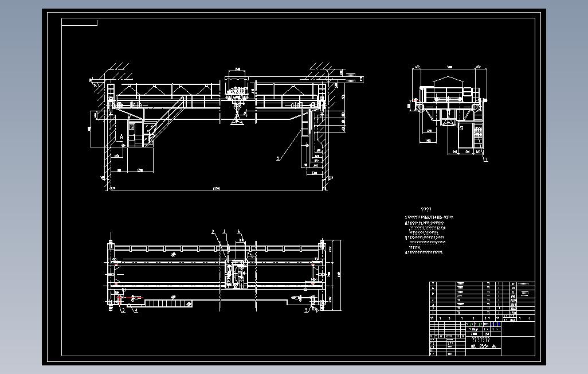588x374 pixels.
Task: Click callout '3' below plan view left end
Action: click(x=123, y=310)
